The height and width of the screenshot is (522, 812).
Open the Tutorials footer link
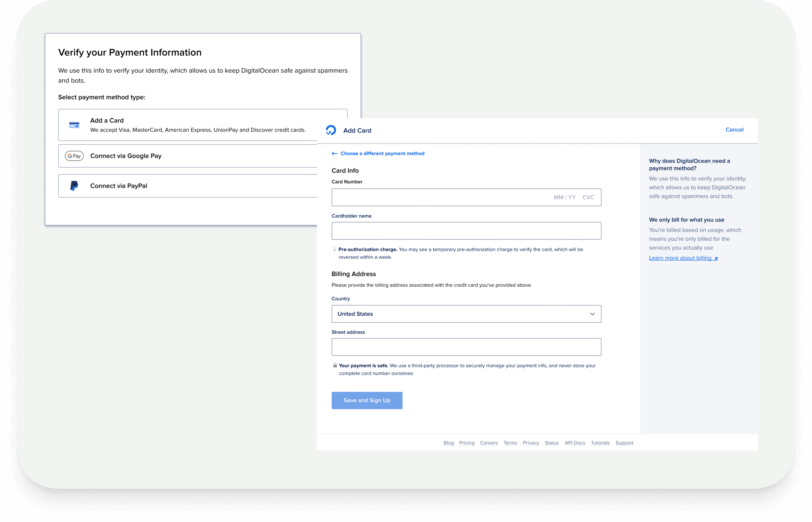click(600, 443)
